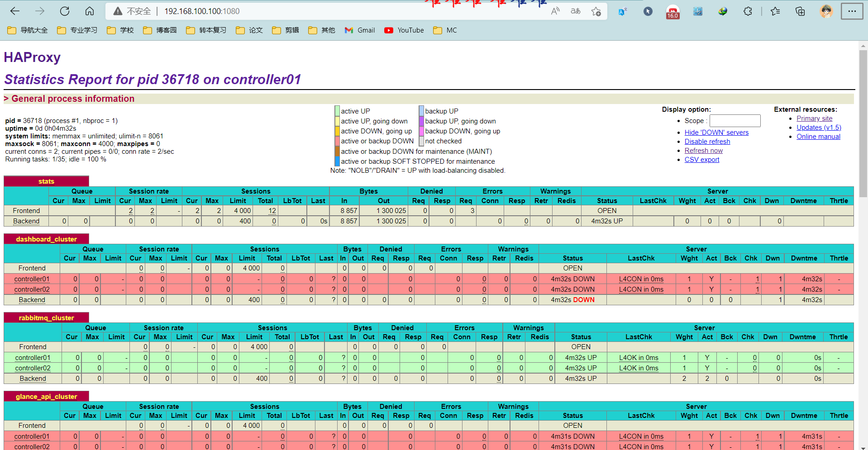Click controller02 in rabbitmq_cluster table
Image resolution: width=868 pixels, height=450 pixels.
33,368
